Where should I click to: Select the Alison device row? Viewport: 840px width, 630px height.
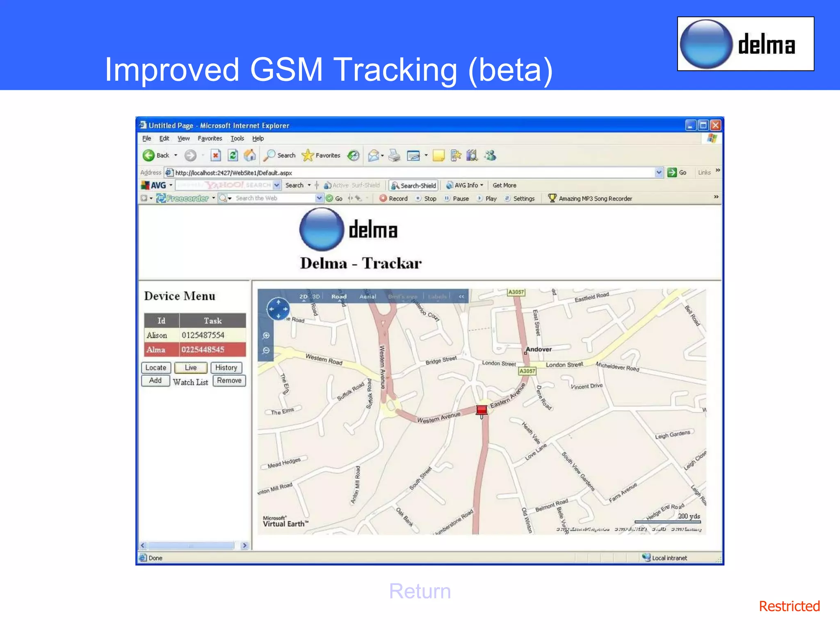tap(195, 335)
